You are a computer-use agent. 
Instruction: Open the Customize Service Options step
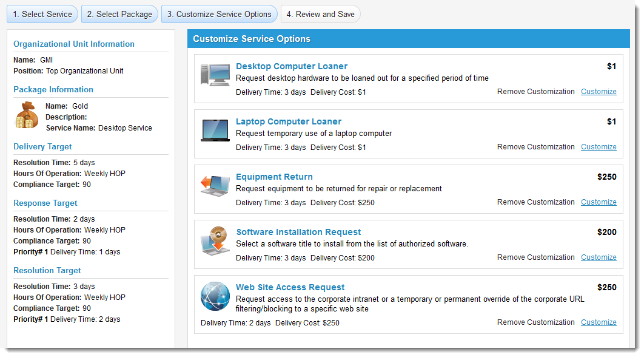pyautogui.click(x=220, y=14)
